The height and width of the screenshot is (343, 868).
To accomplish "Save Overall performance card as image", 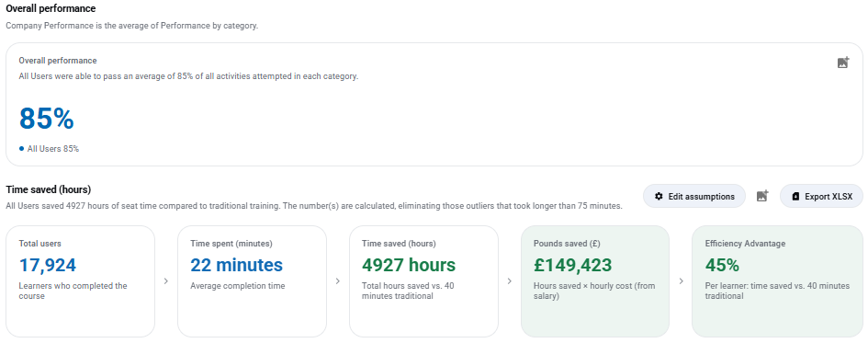I will click(842, 63).
